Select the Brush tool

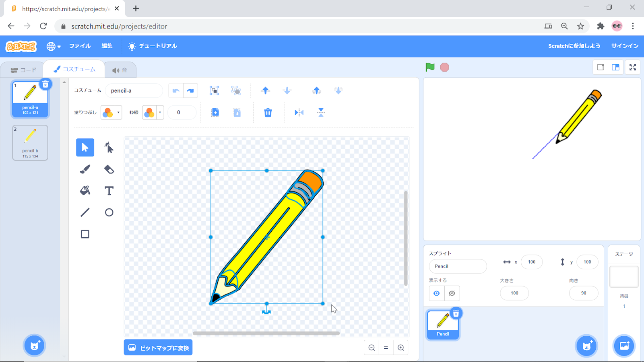tap(85, 169)
